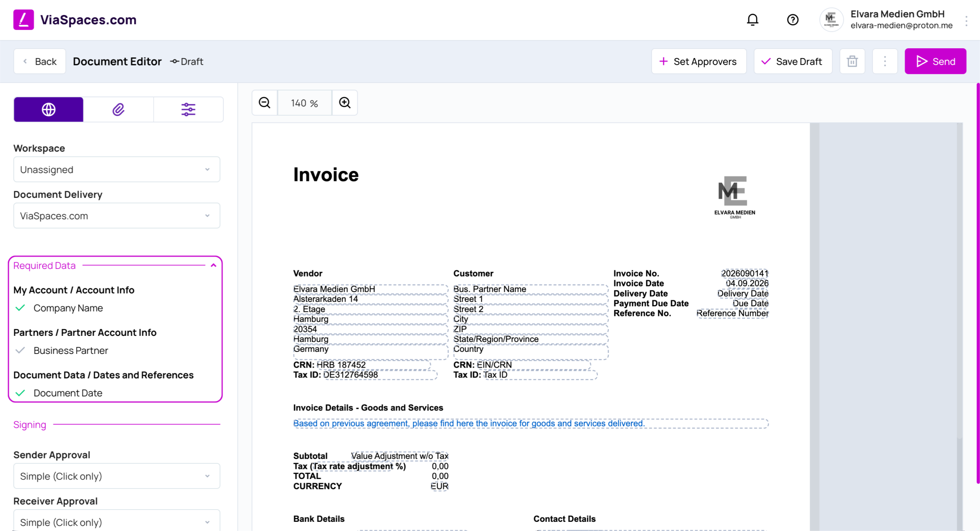Zoom in the document preview
This screenshot has height=531, width=980.
pos(345,103)
